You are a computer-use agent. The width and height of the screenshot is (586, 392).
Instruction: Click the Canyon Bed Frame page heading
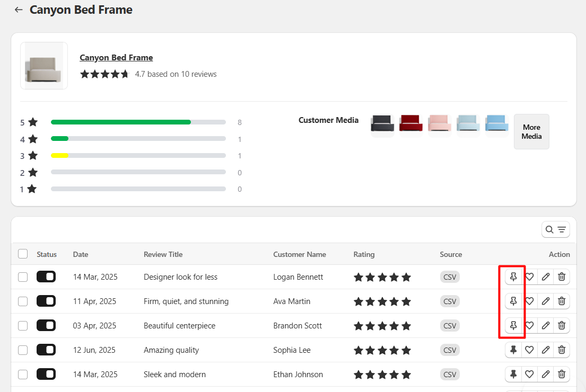coord(81,10)
